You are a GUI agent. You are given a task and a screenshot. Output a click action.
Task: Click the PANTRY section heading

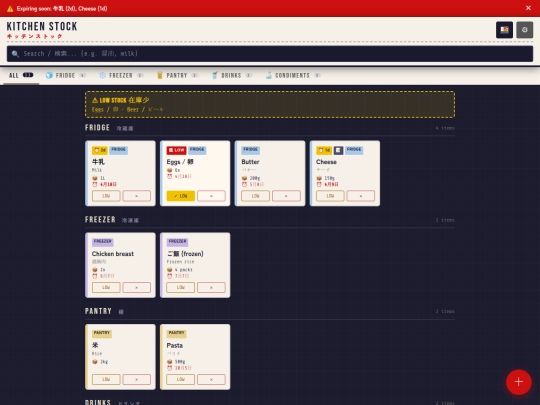[98, 311]
